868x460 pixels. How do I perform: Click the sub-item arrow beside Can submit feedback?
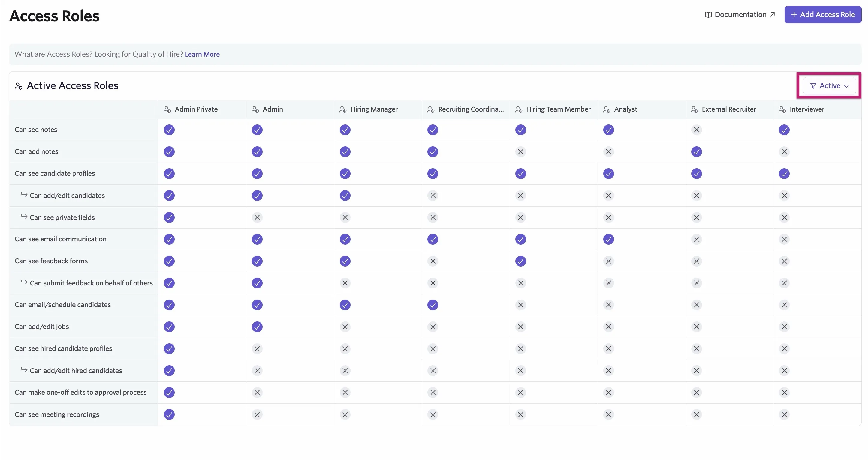point(24,282)
